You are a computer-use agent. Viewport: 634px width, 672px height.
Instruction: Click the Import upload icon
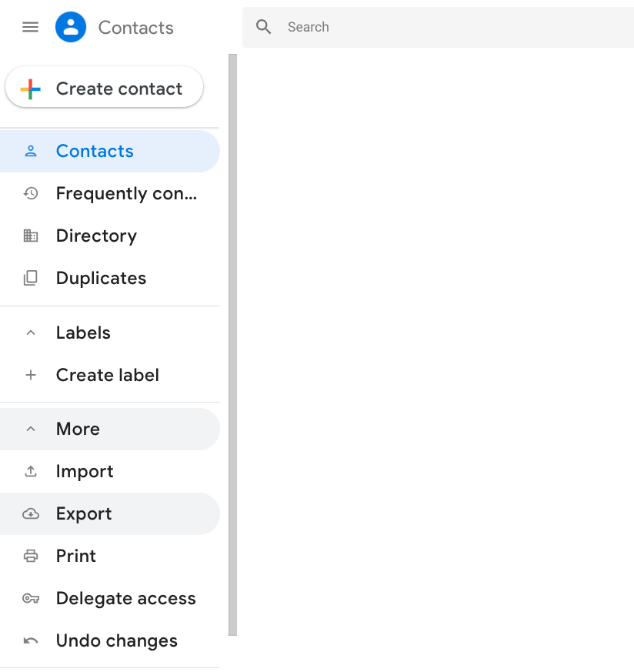(x=31, y=471)
